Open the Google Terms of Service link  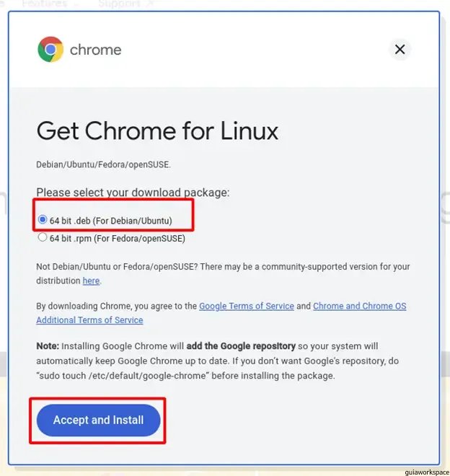(x=247, y=306)
